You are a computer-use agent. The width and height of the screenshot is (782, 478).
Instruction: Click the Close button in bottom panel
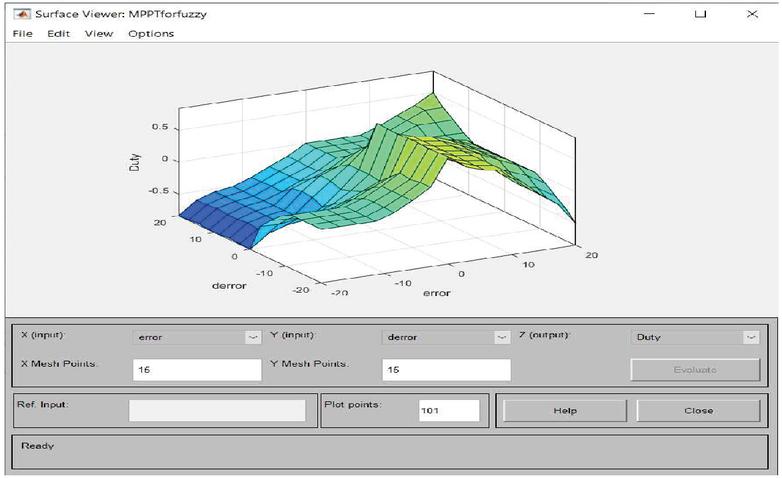[x=698, y=411]
